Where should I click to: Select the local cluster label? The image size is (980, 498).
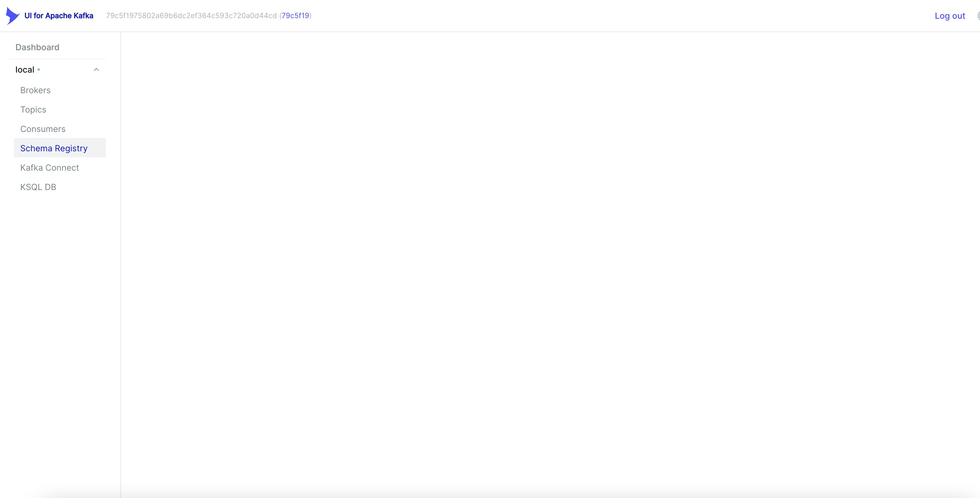pyautogui.click(x=24, y=69)
